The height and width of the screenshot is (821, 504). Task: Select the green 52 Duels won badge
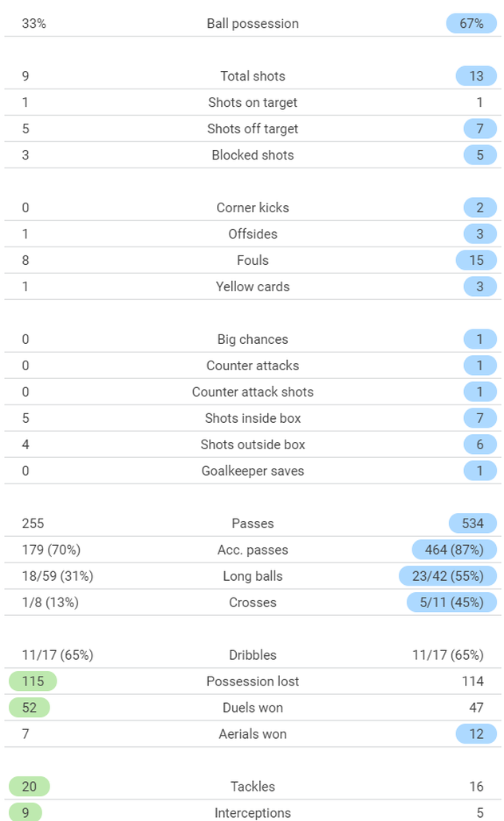pyautogui.click(x=30, y=708)
